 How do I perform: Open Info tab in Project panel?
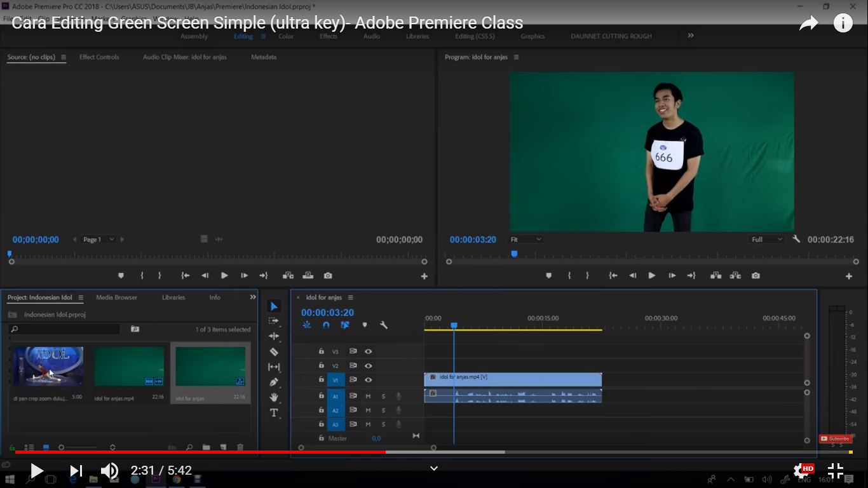pyautogui.click(x=215, y=297)
